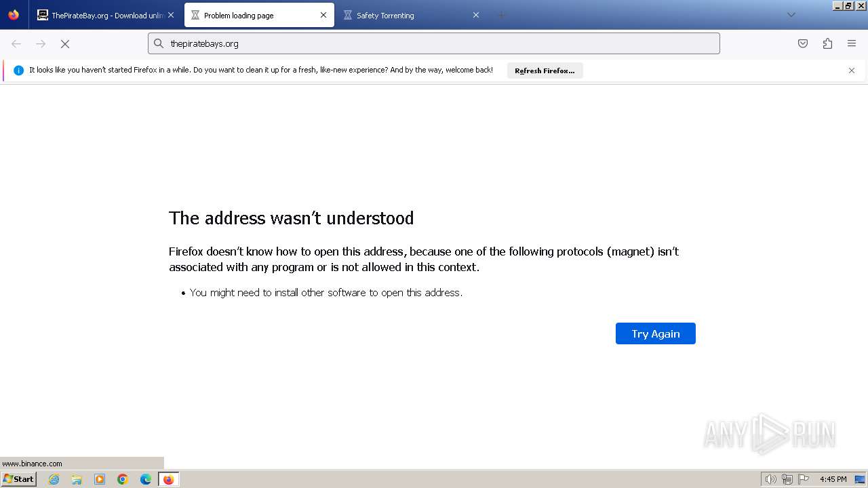Open the Firefox application menu

coord(852,43)
